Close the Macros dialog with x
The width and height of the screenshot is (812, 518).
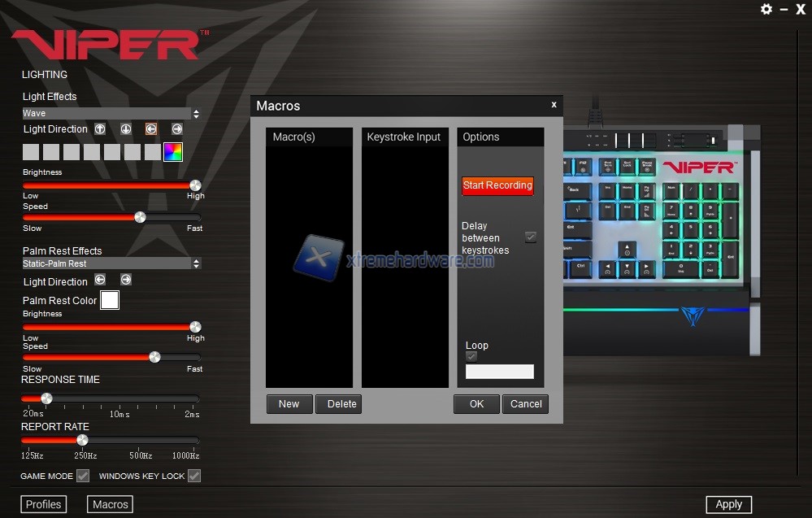(554, 105)
